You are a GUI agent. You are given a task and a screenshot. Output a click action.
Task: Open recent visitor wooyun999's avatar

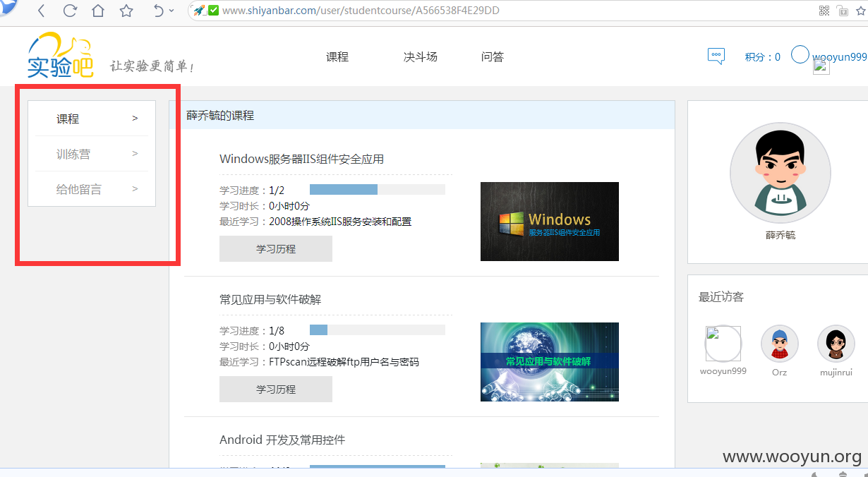click(x=723, y=344)
